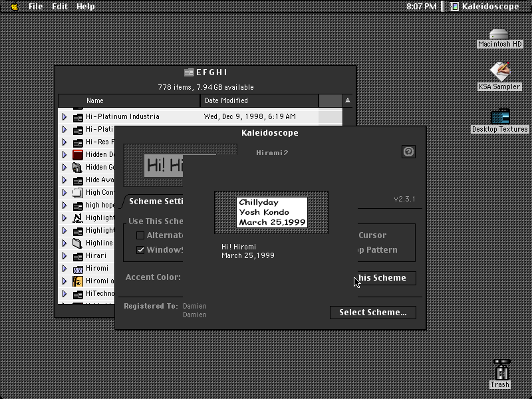Click the Select Scheme... button
The image size is (532, 399).
pyautogui.click(x=373, y=313)
